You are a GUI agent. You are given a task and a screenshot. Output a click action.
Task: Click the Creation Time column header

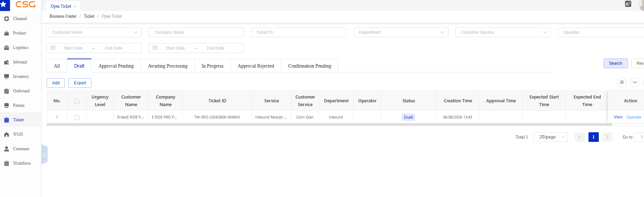point(458,101)
